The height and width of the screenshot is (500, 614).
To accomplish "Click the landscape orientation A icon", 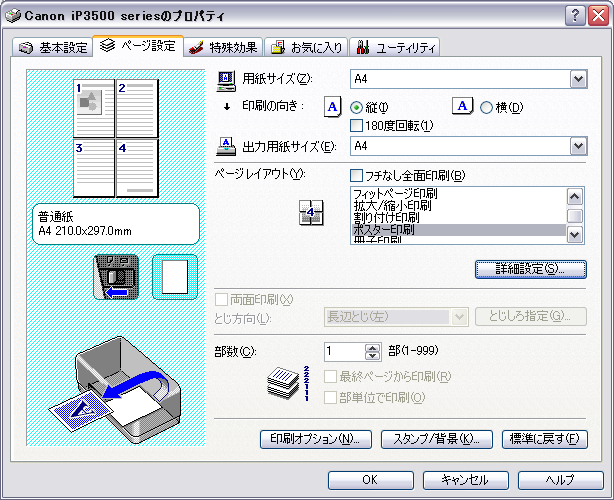I will click(462, 106).
